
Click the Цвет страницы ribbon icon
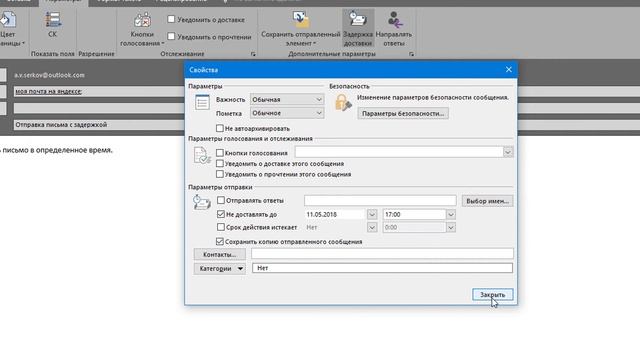[x=8, y=19]
